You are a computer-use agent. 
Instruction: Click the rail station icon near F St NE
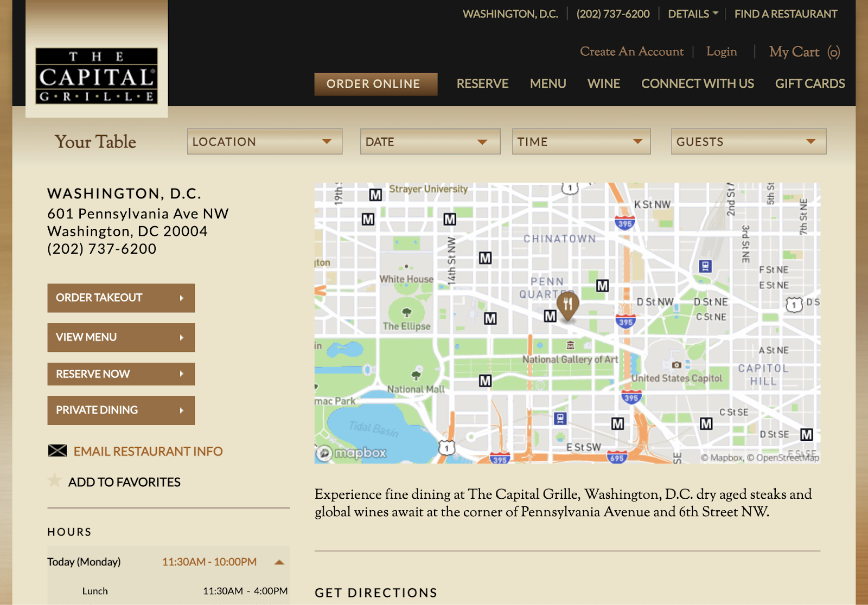click(705, 266)
